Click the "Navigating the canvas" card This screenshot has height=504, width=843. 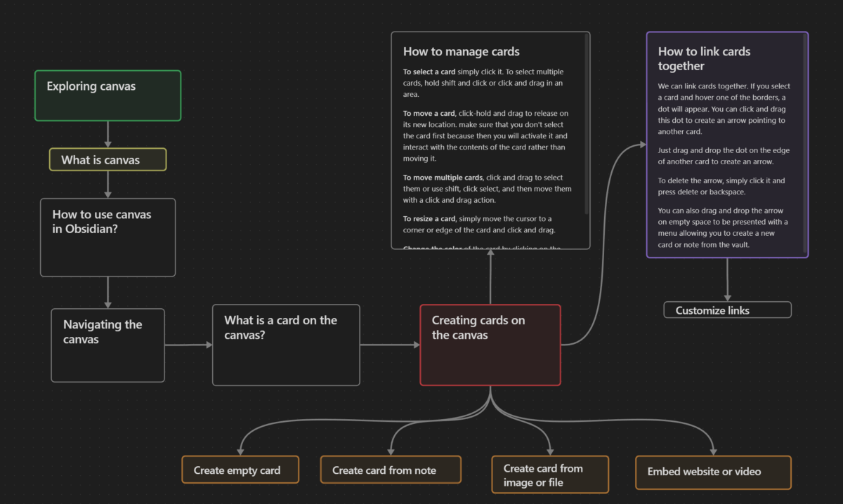107,345
